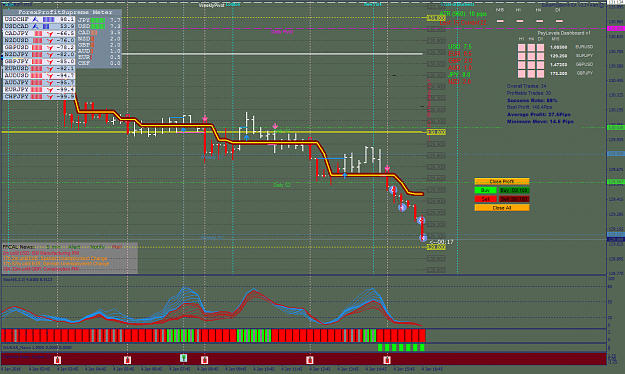Click the USDCAD up-arrow trend icon

pyautogui.click(x=36, y=26)
